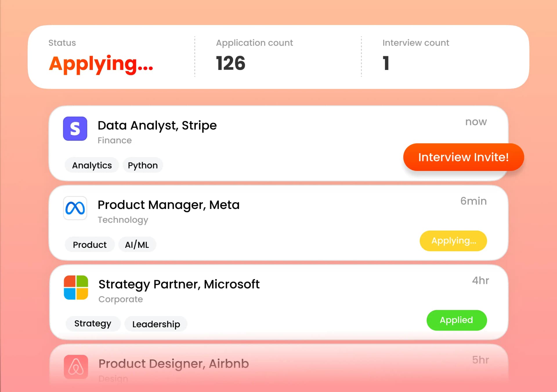Click the Application count value 126
The width and height of the screenshot is (557, 392).
(x=231, y=63)
